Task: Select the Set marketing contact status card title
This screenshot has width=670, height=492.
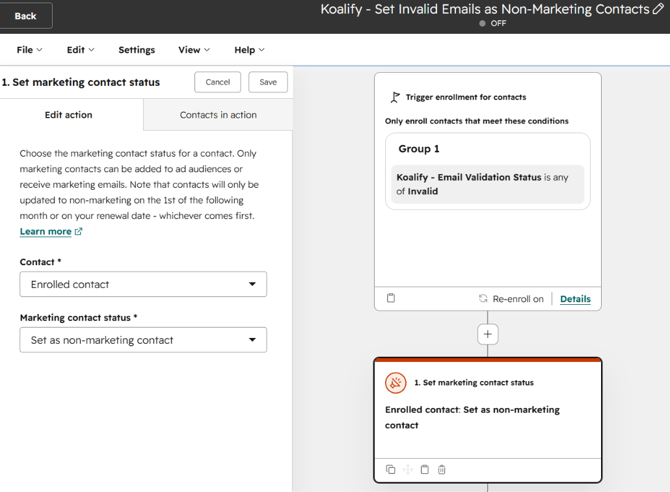Action: [x=474, y=383]
